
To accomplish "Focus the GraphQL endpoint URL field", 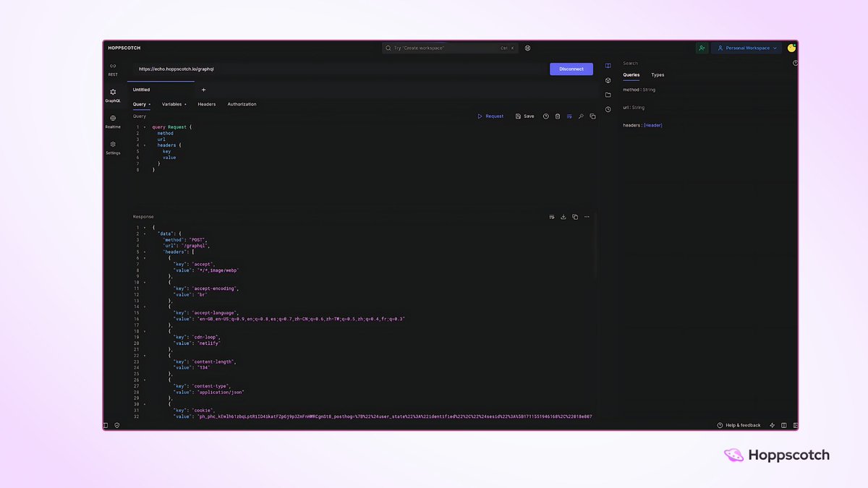I will 340,69.
